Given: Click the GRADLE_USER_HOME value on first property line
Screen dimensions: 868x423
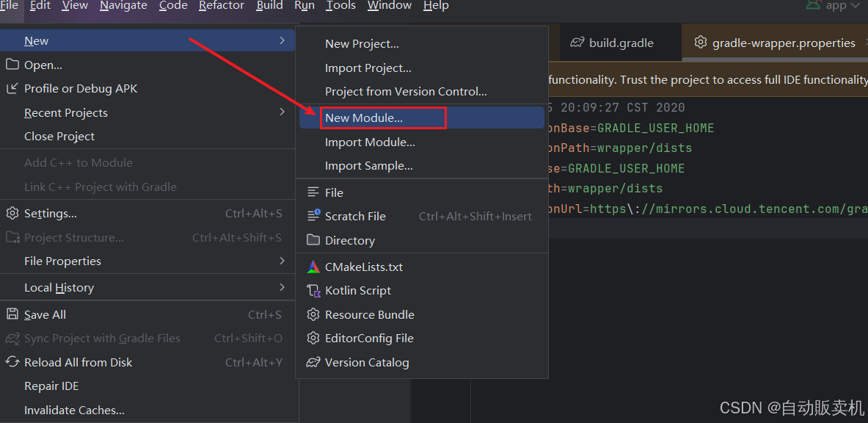Looking at the screenshot, I should pos(655,128).
